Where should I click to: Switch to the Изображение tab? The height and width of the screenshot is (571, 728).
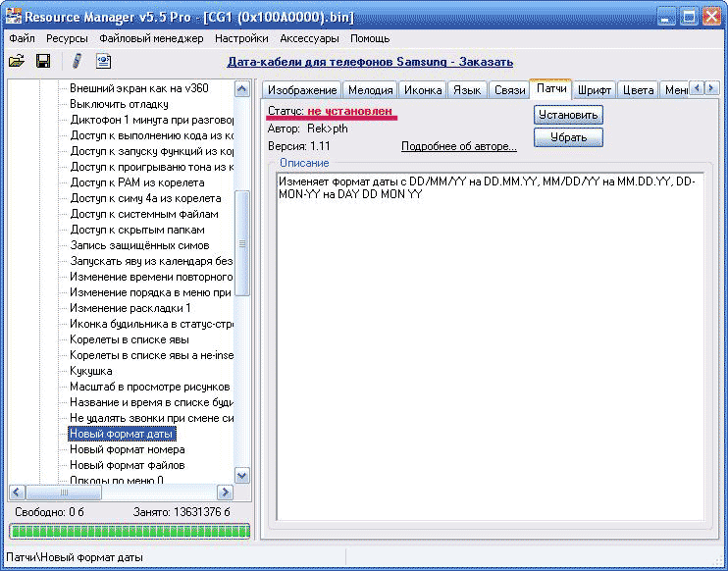tap(302, 90)
